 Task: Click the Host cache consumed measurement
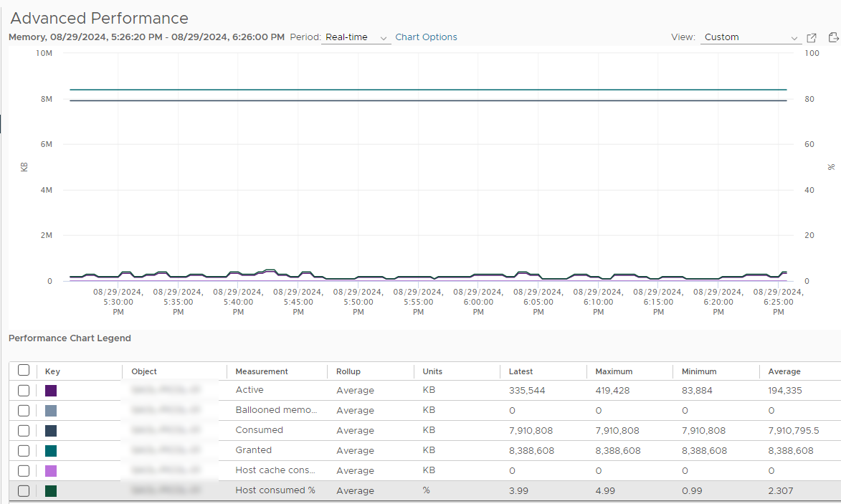pyautogui.click(x=275, y=470)
